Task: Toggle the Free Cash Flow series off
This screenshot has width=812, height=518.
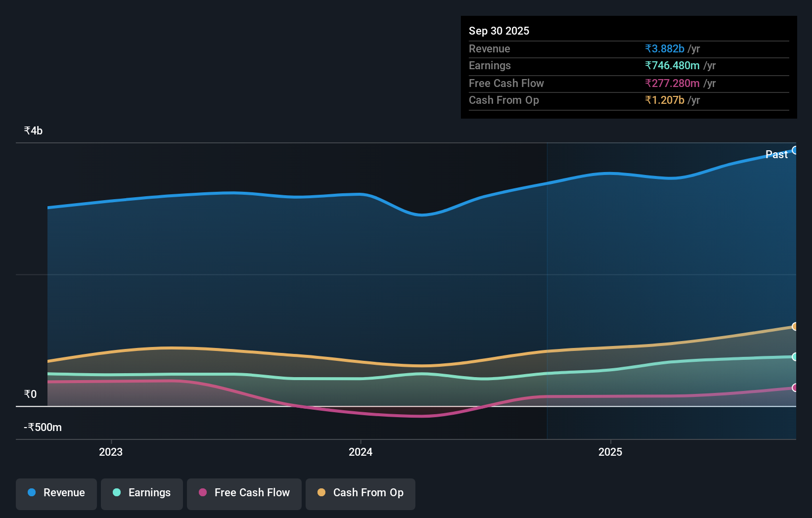Action: (x=244, y=493)
